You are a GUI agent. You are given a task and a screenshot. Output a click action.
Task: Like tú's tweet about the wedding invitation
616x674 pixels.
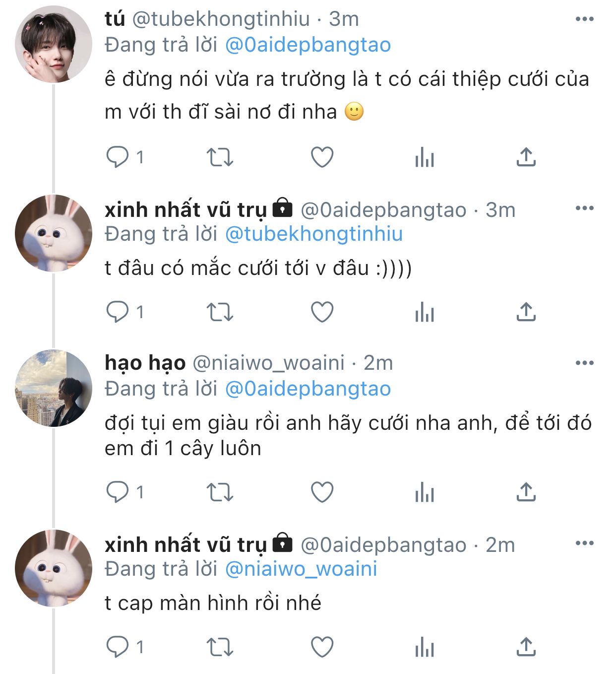[x=322, y=157]
